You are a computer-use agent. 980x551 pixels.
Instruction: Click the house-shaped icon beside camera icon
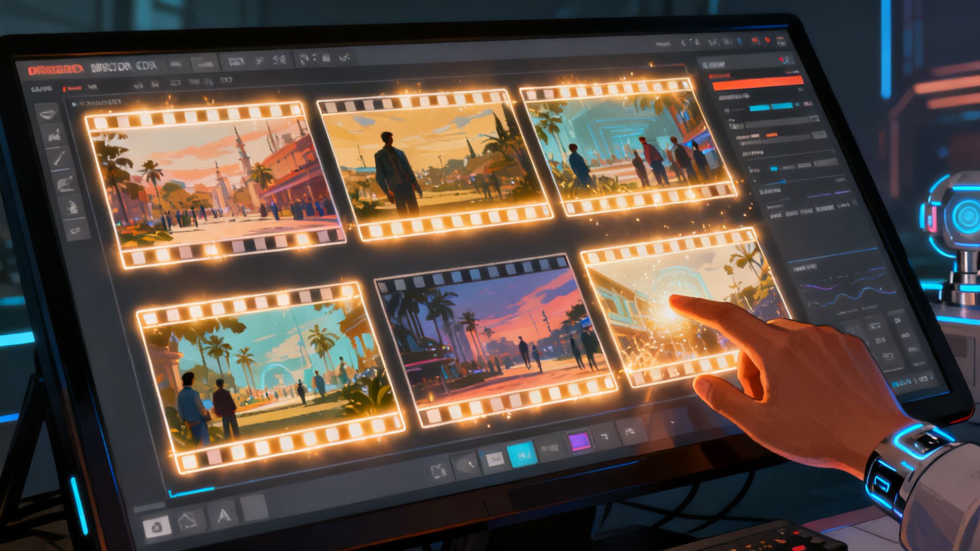pyautogui.click(x=188, y=520)
